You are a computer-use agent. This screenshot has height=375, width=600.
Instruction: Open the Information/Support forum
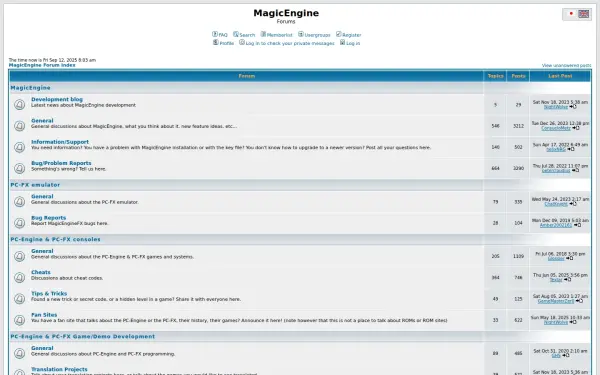click(x=60, y=142)
